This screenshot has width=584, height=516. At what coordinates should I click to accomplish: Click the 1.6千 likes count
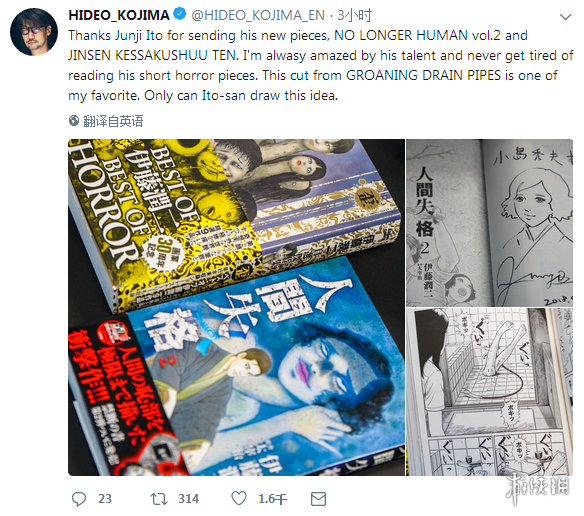tap(273, 499)
